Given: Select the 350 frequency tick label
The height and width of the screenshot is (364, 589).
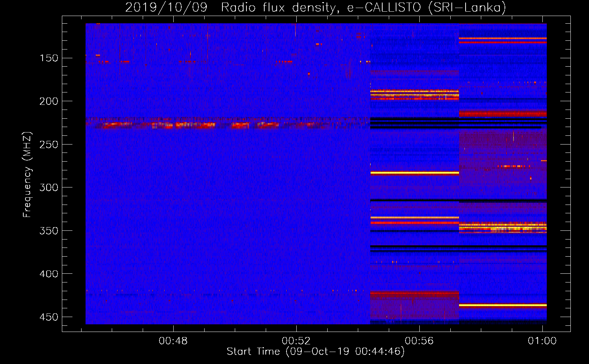Looking at the screenshot, I should pos(49,231).
